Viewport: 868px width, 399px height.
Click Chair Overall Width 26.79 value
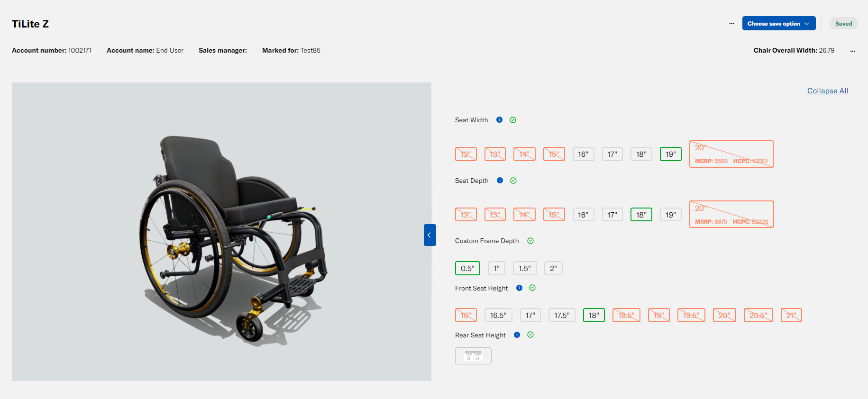tap(827, 50)
